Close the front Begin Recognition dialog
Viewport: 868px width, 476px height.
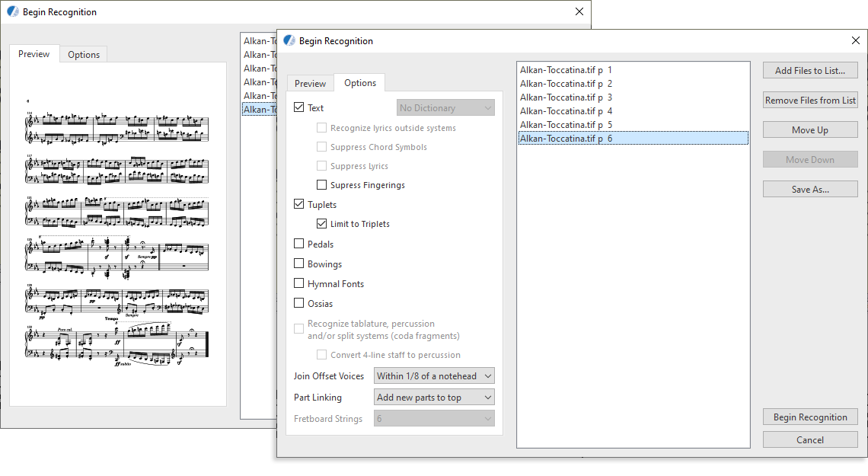tap(855, 40)
